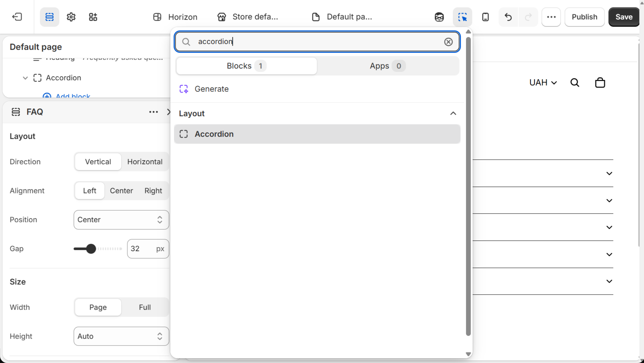Switch to the Blocks tab

pyautogui.click(x=246, y=66)
